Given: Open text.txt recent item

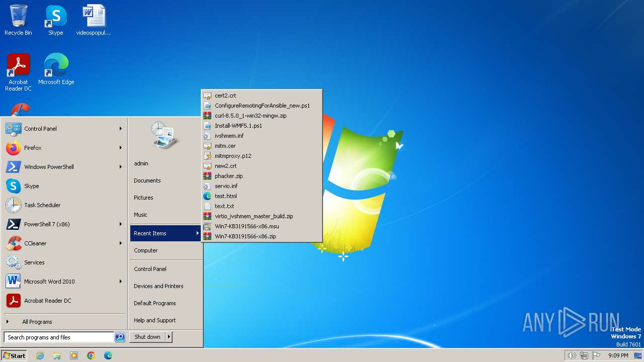Looking at the screenshot, I should (261, 206).
